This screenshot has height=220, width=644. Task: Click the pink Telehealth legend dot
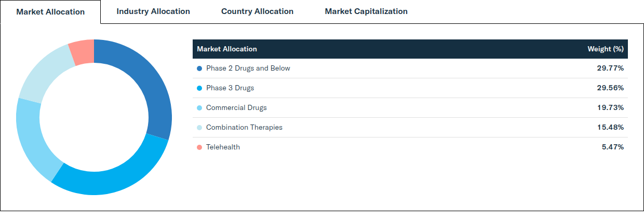(199, 147)
